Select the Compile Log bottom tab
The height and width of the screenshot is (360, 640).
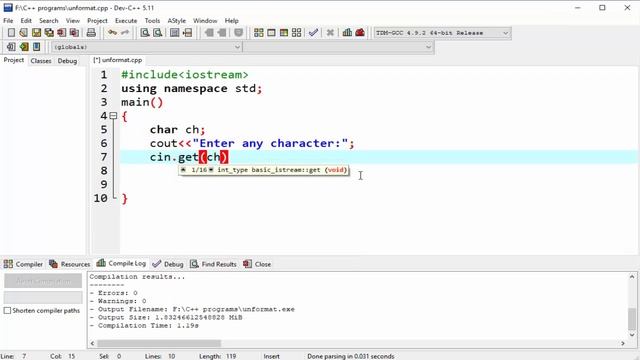[121, 263]
